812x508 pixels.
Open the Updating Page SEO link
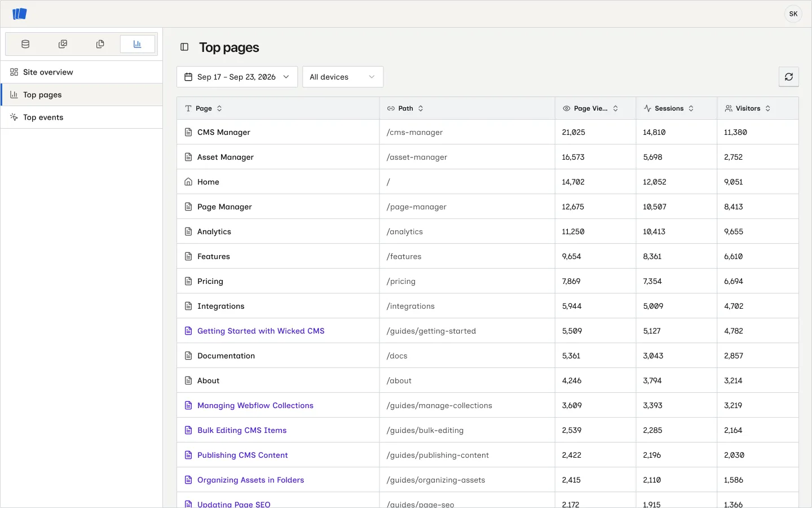pos(234,504)
